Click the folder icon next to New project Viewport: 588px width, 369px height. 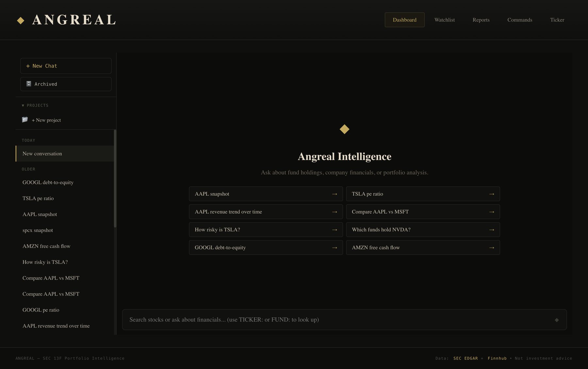click(25, 120)
